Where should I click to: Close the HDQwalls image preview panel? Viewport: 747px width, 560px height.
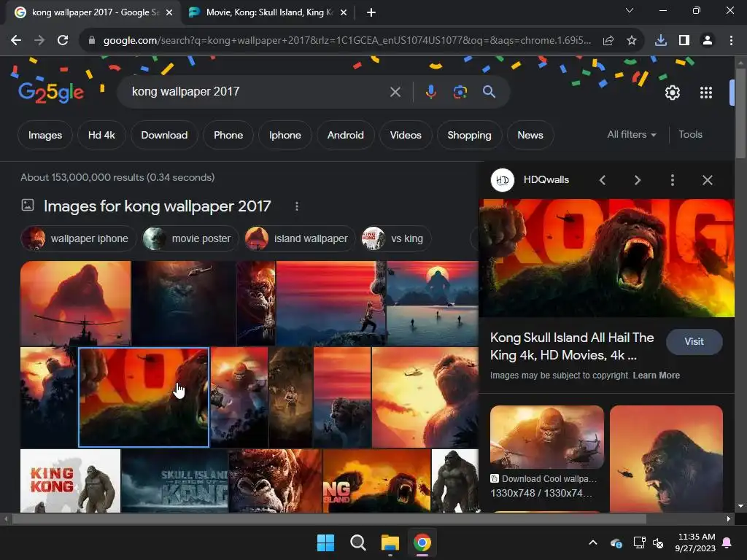708,180
